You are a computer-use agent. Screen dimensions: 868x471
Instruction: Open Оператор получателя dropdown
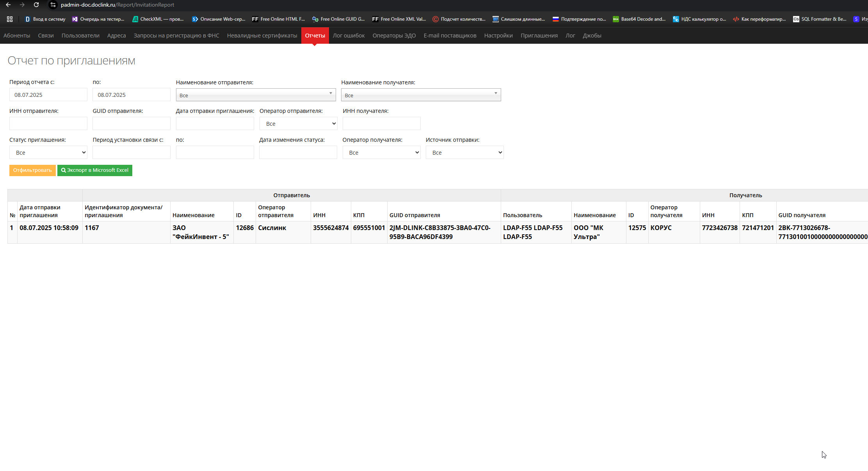click(381, 153)
